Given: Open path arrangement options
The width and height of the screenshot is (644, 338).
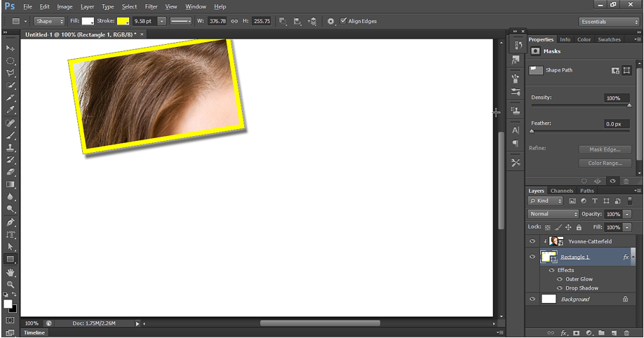Looking at the screenshot, I should point(312,21).
